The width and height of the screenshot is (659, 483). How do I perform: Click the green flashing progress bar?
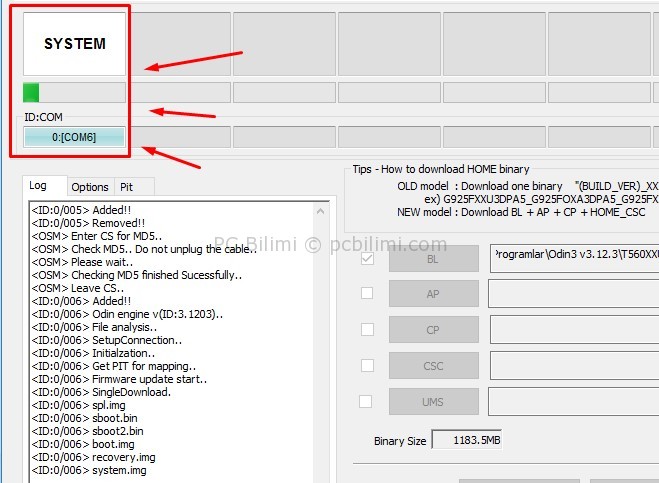[x=74, y=93]
